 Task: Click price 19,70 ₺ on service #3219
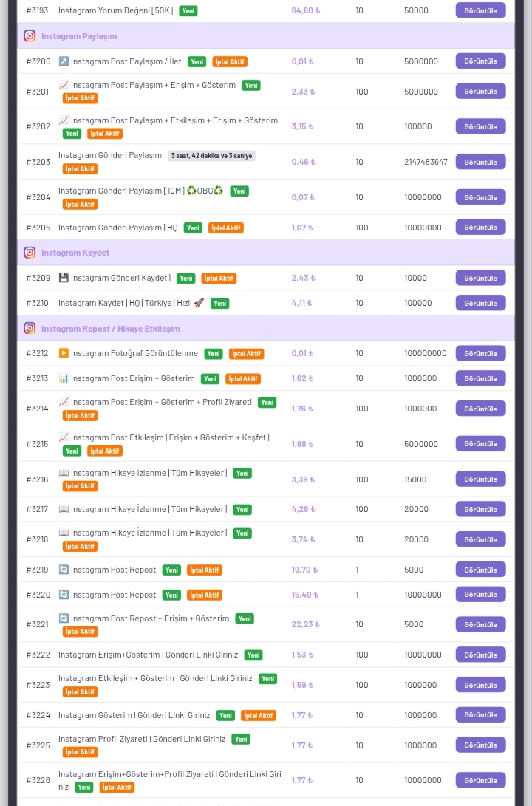pyautogui.click(x=305, y=570)
